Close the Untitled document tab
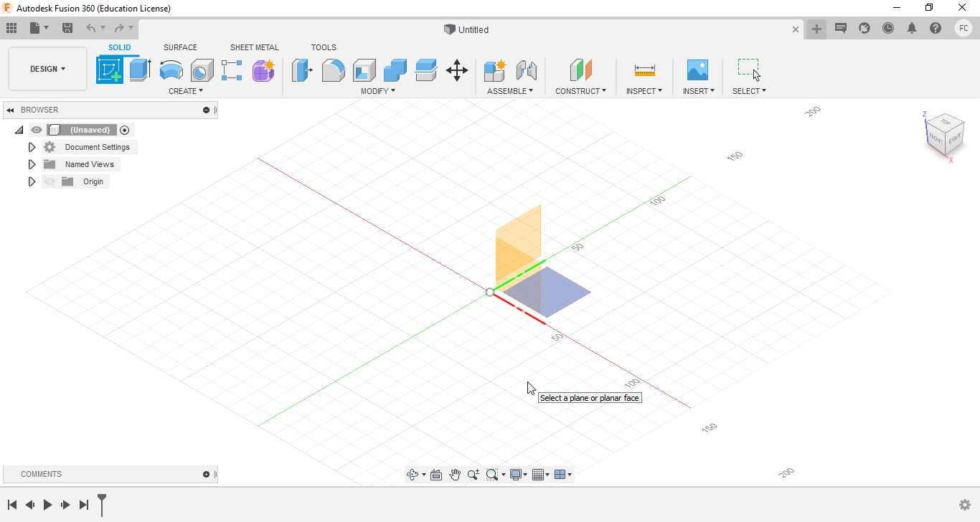 click(x=795, y=29)
